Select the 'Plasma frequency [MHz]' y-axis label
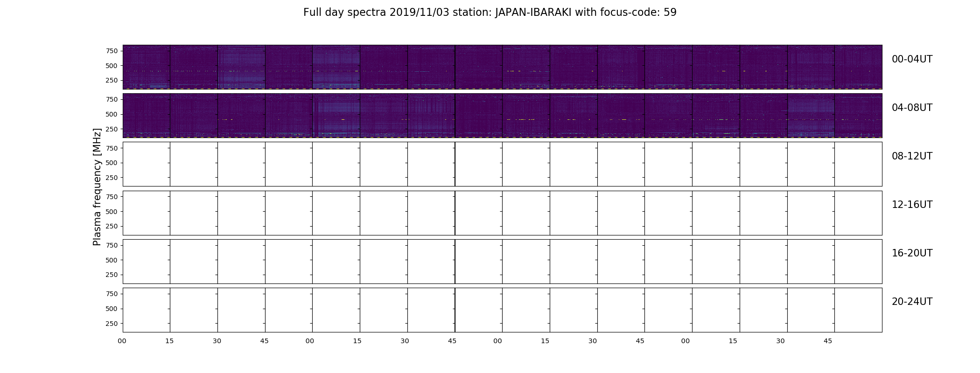Viewport: 980px width, 373px height. click(97, 187)
